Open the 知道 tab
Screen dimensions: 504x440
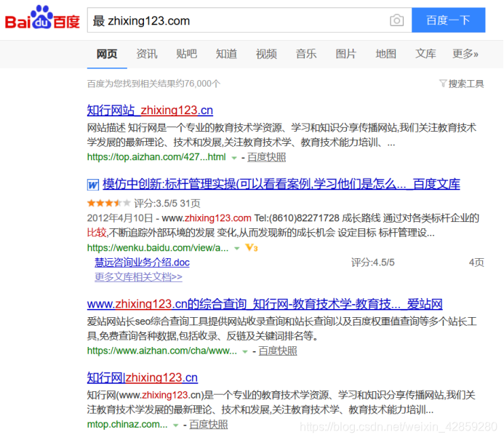pyautogui.click(x=227, y=54)
